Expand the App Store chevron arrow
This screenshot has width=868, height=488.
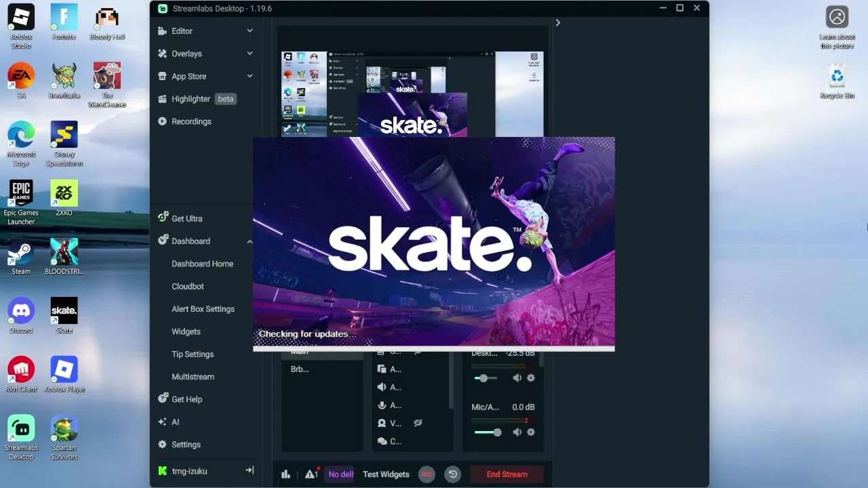click(250, 77)
